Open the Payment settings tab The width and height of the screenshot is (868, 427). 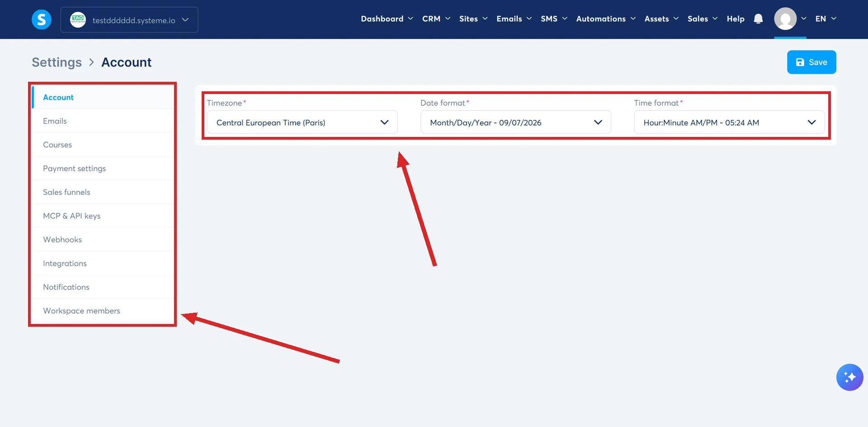103,169
